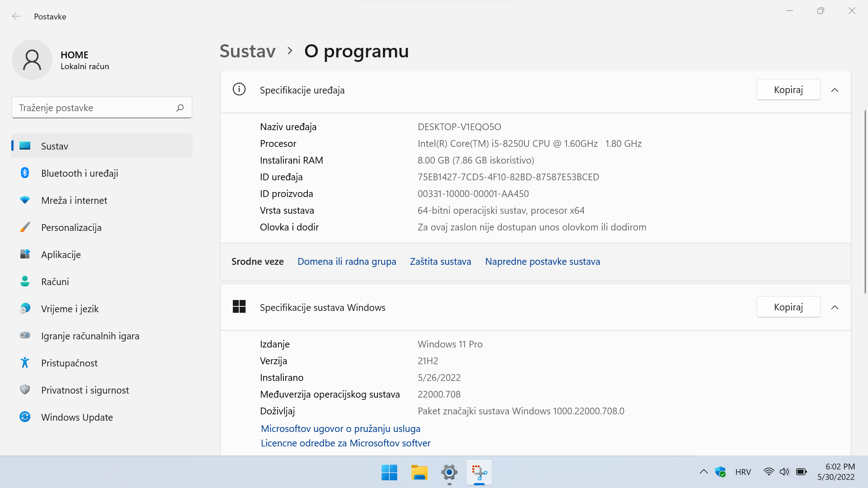Image resolution: width=868 pixels, height=488 pixels.
Task: Click the Settings gear on taskbar
Action: click(x=449, y=473)
